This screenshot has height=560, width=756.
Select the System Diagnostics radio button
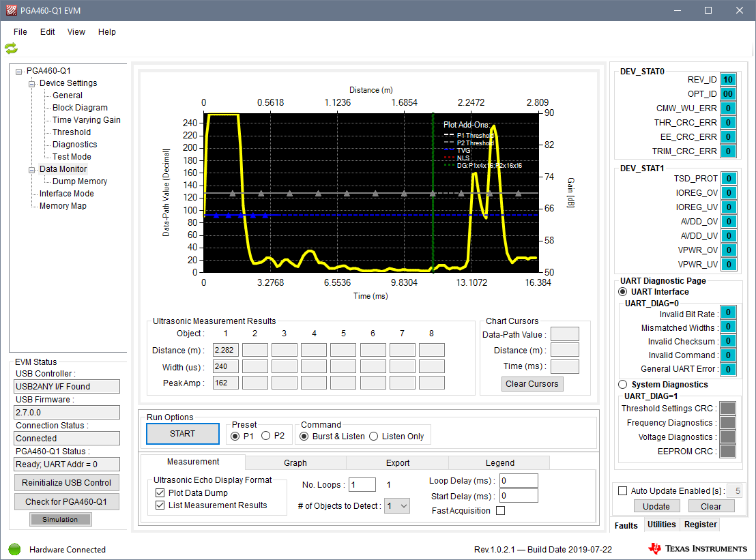coord(623,384)
